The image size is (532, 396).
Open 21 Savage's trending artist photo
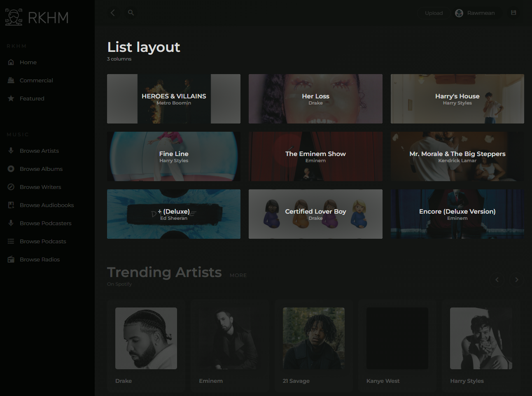point(314,338)
